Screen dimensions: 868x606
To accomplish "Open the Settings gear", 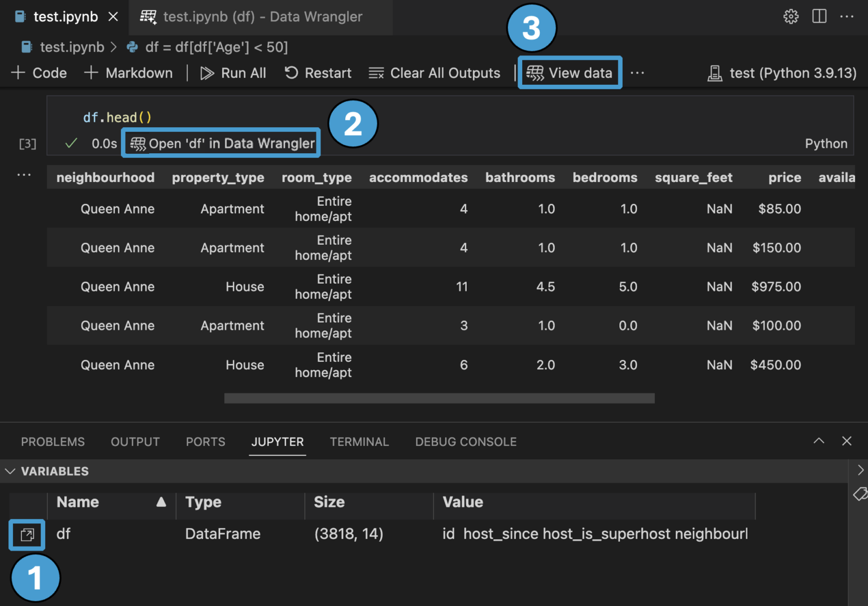I will pos(791,16).
